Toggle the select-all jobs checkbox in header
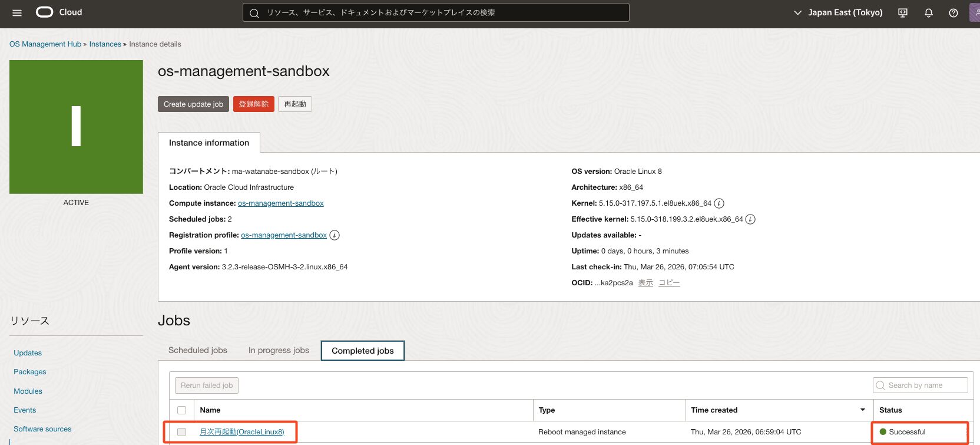Image resolution: width=980 pixels, height=445 pixels. [x=181, y=410]
